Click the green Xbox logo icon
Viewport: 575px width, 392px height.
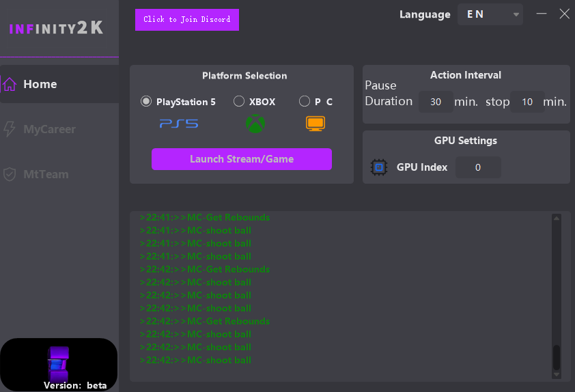pos(255,124)
